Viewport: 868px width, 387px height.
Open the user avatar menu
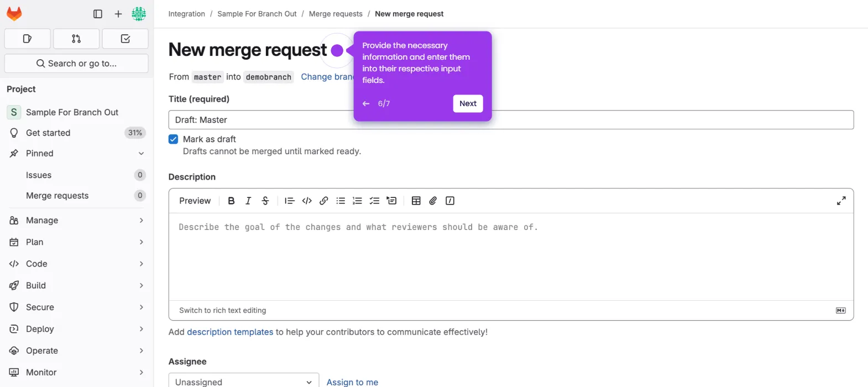(139, 14)
